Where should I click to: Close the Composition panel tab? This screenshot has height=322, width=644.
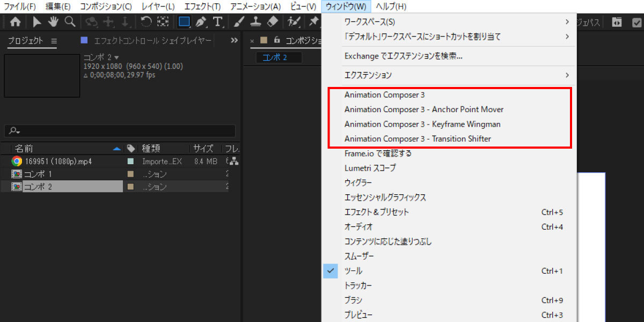click(x=253, y=41)
